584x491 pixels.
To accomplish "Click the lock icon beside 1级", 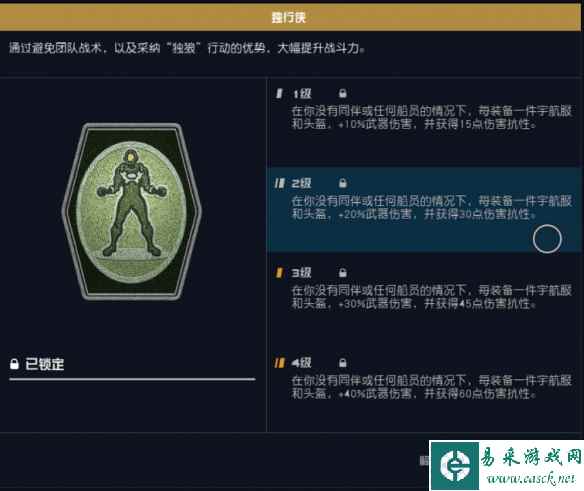I will coord(343,93).
